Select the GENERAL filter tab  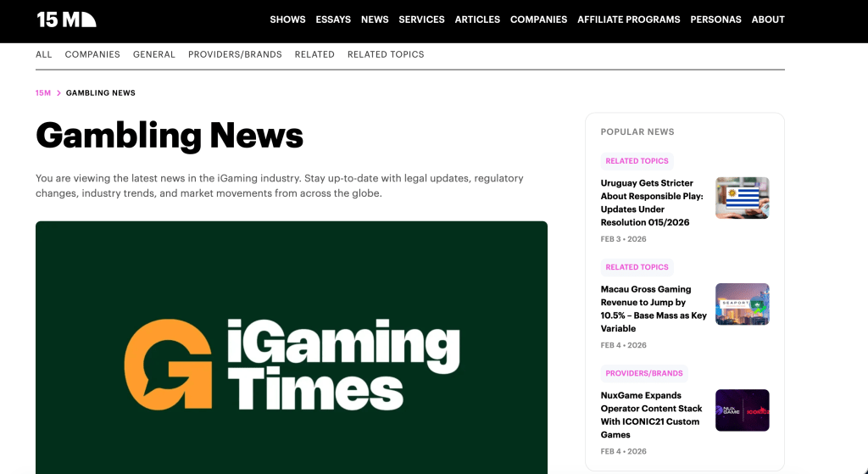point(154,54)
